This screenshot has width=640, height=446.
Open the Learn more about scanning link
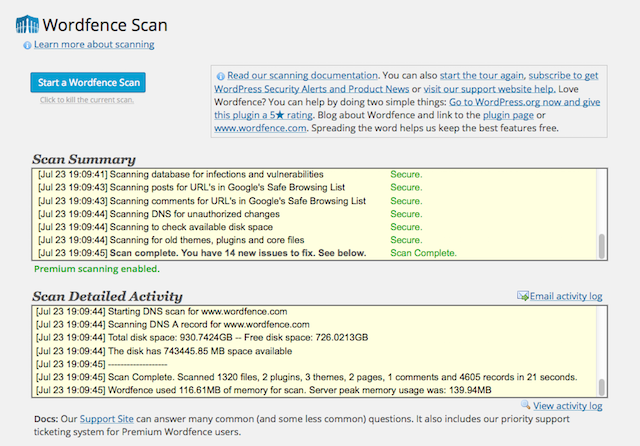(94, 44)
